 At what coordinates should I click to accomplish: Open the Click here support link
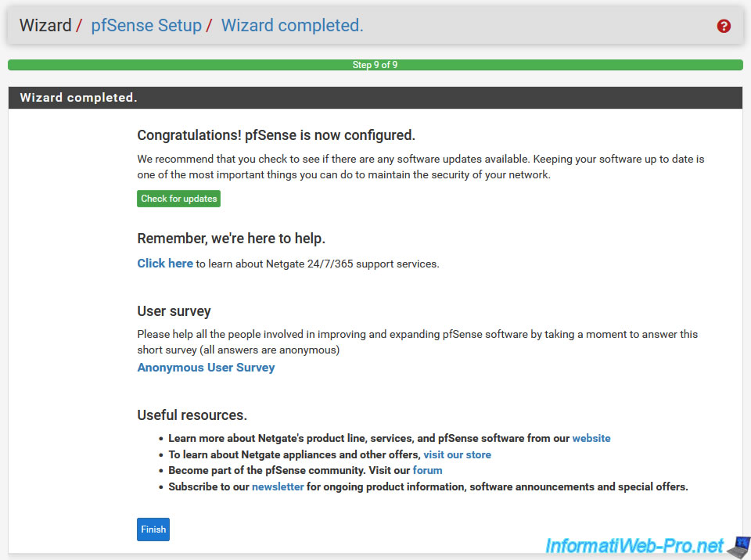(x=165, y=264)
